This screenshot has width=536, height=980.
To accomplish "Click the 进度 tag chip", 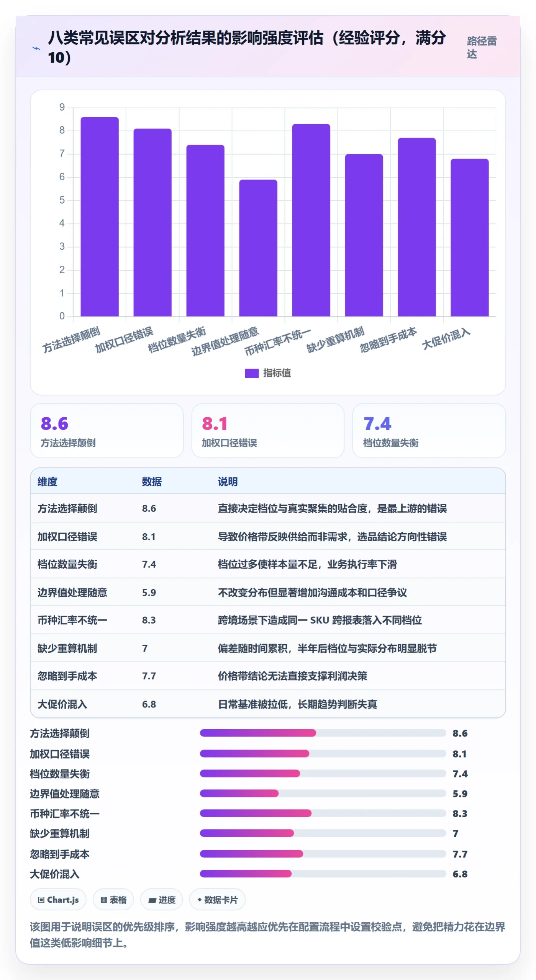I will 162,900.
